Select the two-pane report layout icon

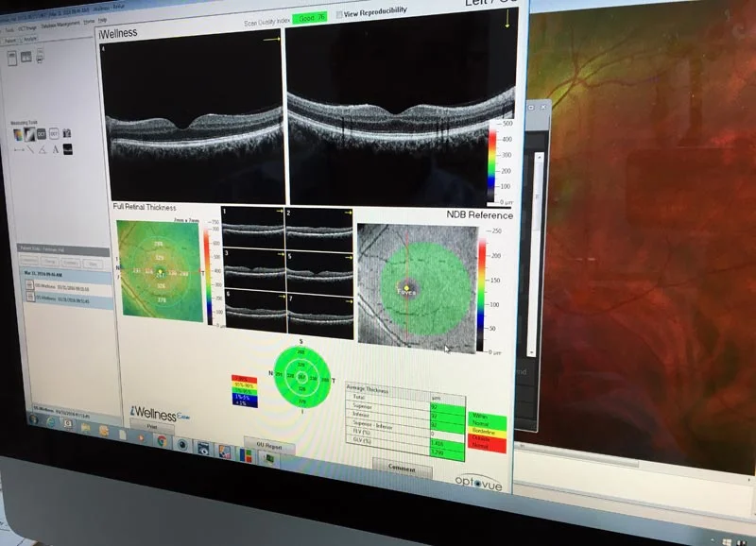tap(26, 57)
